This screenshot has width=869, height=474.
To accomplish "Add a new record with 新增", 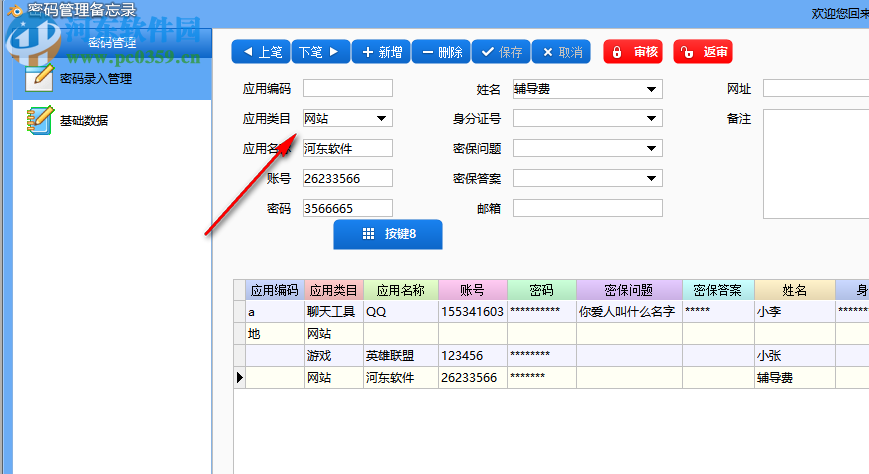I will [381, 52].
